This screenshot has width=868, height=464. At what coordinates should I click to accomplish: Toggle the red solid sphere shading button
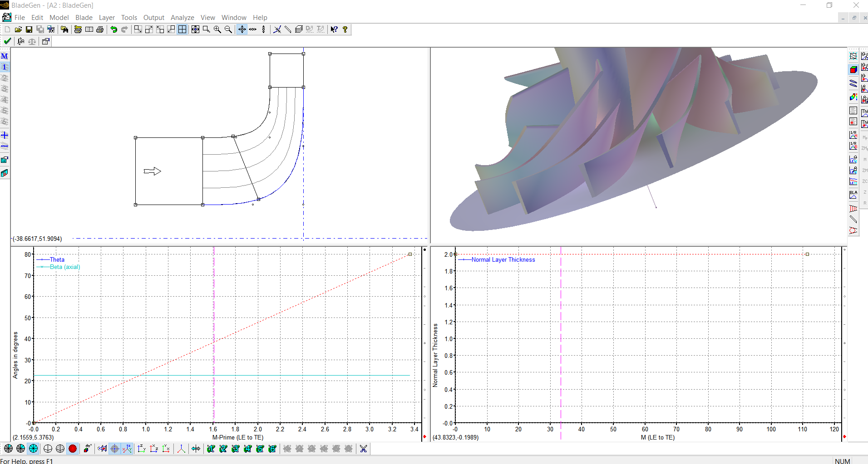pos(73,449)
